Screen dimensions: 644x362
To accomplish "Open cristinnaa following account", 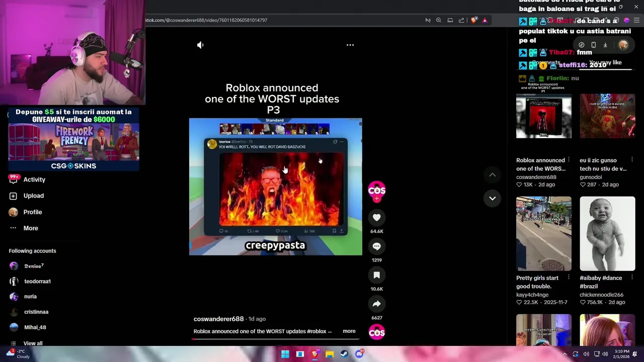I will [29, 312].
